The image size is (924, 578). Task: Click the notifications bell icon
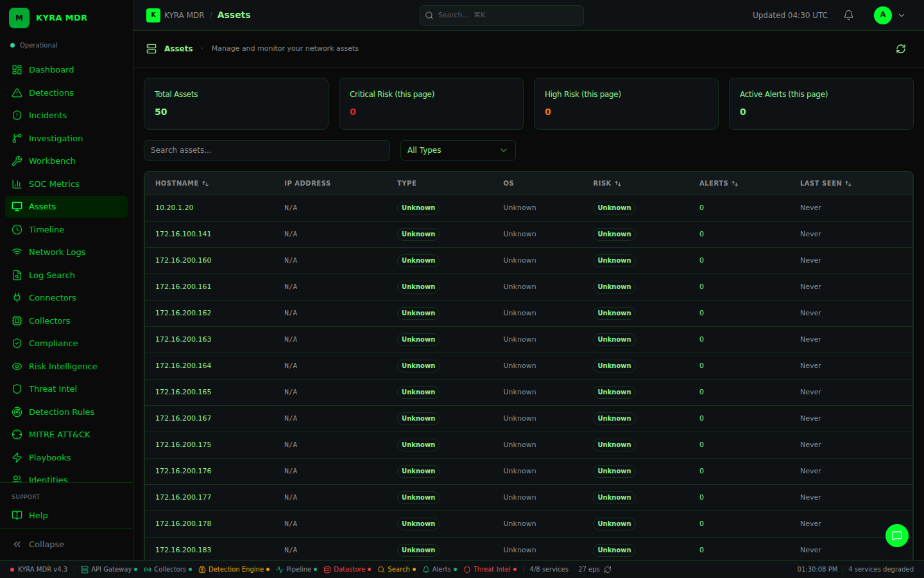coord(848,15)
